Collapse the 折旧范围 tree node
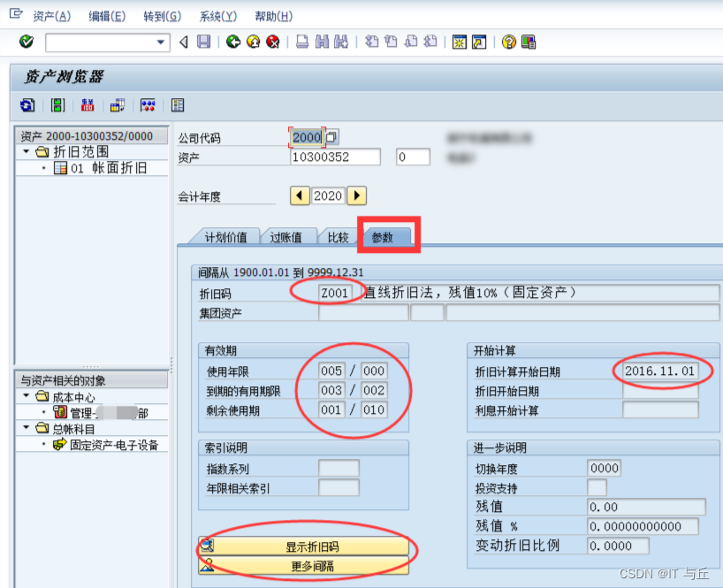This screenshot has width=723, height=588. (27, 151)
